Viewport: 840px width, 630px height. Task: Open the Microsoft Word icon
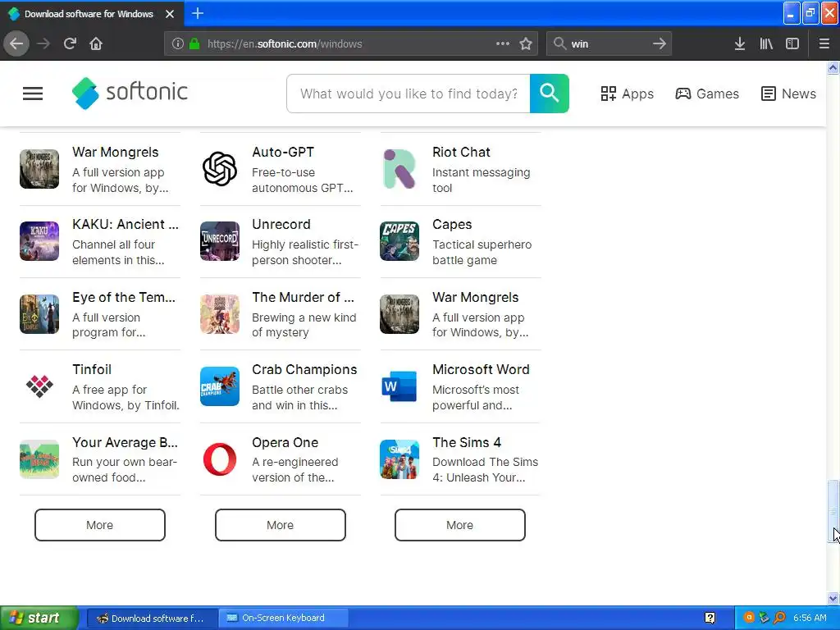coord(399,387)
